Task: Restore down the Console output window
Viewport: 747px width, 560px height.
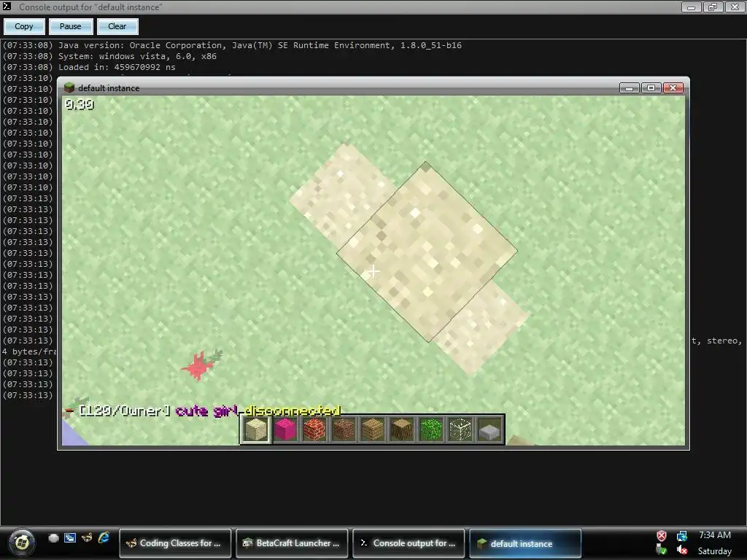Action: coord(713,7)
